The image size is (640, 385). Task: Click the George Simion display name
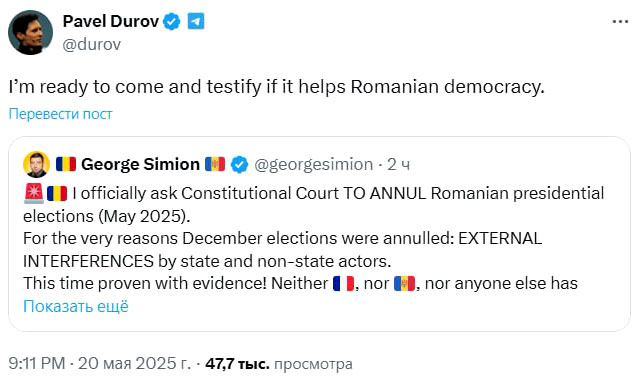click(x=140, y=164)
